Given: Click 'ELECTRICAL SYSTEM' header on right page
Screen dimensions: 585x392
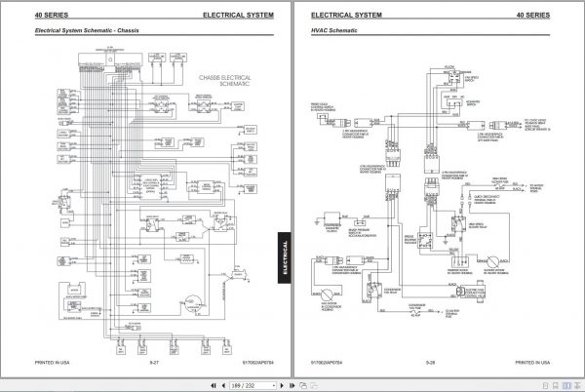Looking at the screenshot, I should pos(346,16).
